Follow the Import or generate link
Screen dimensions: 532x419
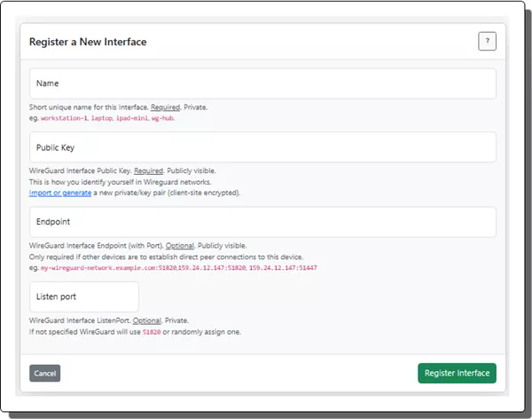60,193
